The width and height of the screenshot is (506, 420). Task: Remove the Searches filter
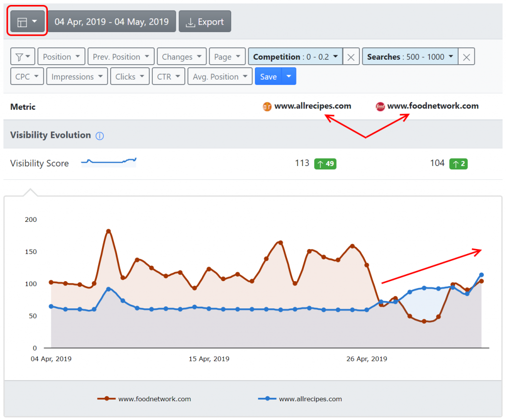466,57
